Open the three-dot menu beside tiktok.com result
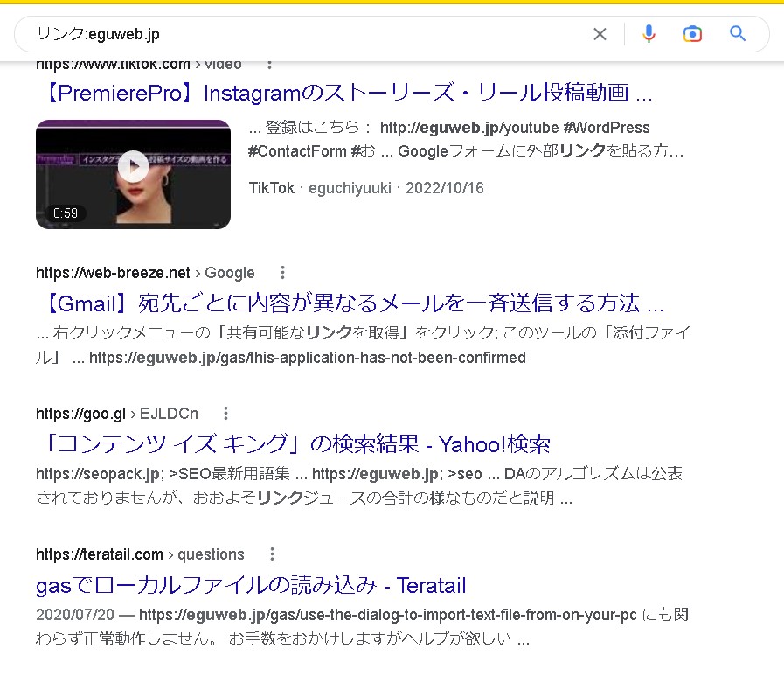This screenshot has height=683, width=784. tap(269, 65)
